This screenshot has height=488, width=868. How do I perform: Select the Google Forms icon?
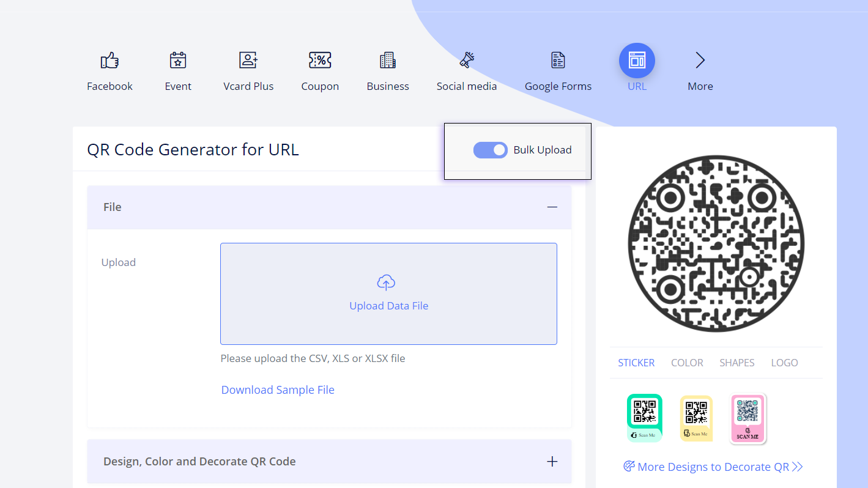click(558, 61)
